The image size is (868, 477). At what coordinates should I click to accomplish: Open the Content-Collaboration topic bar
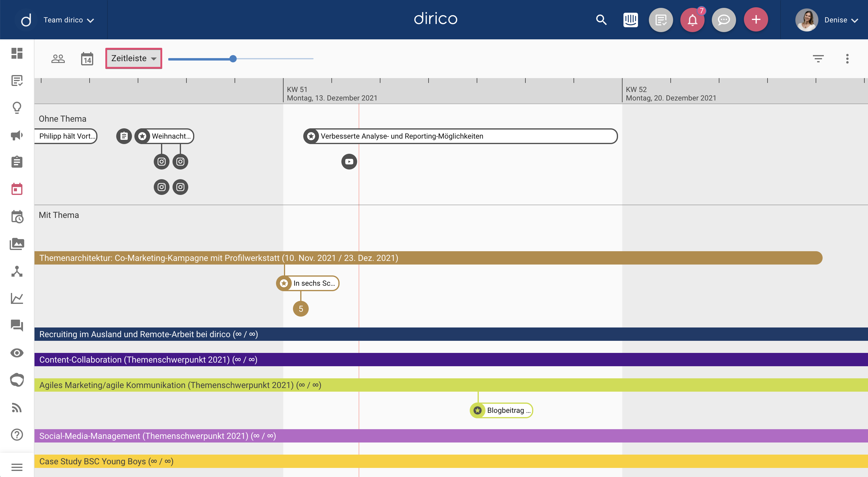(x=451, y=360)
